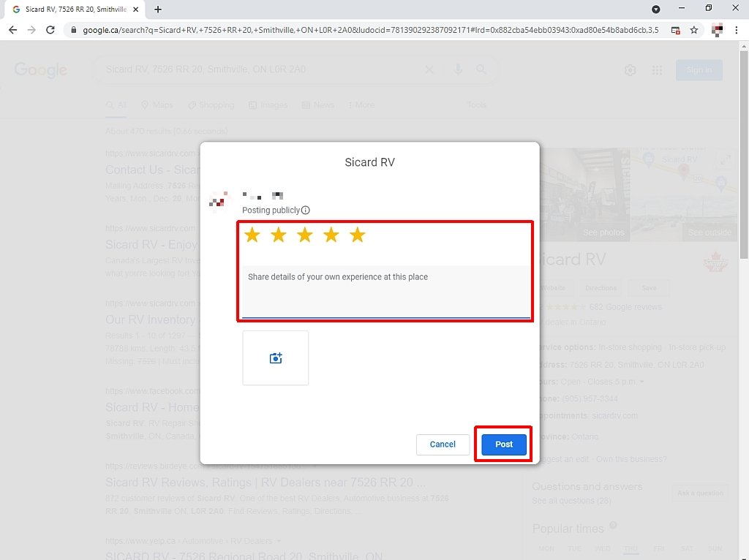Click the Google logo

pyautogui.click(x=41, y=70)
